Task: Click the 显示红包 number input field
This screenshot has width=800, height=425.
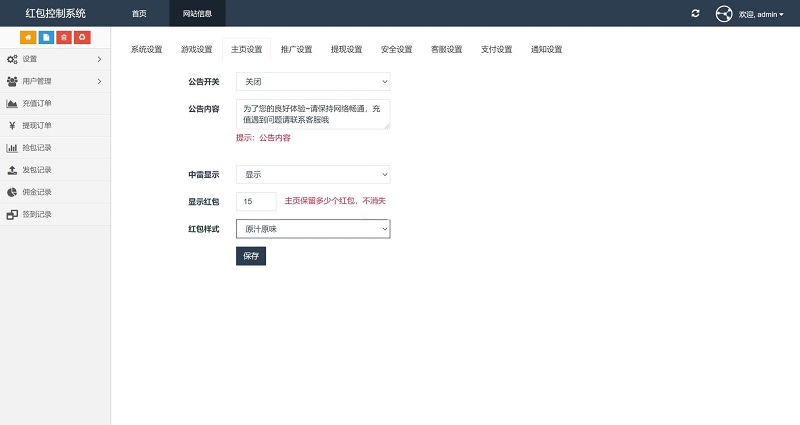Action: click(256, 201)
